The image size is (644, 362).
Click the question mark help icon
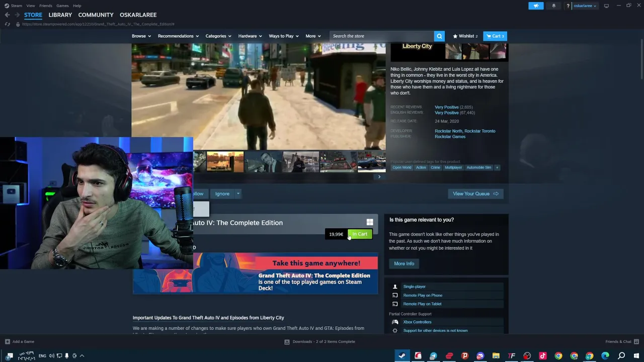[568, 6]
